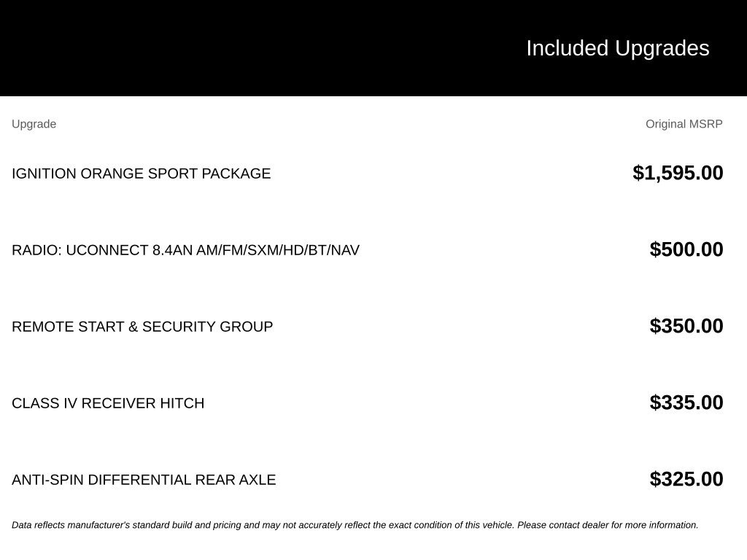Click the manufacturer data disclaimer text
Viewport: 747px width, 560px height.
355,525
